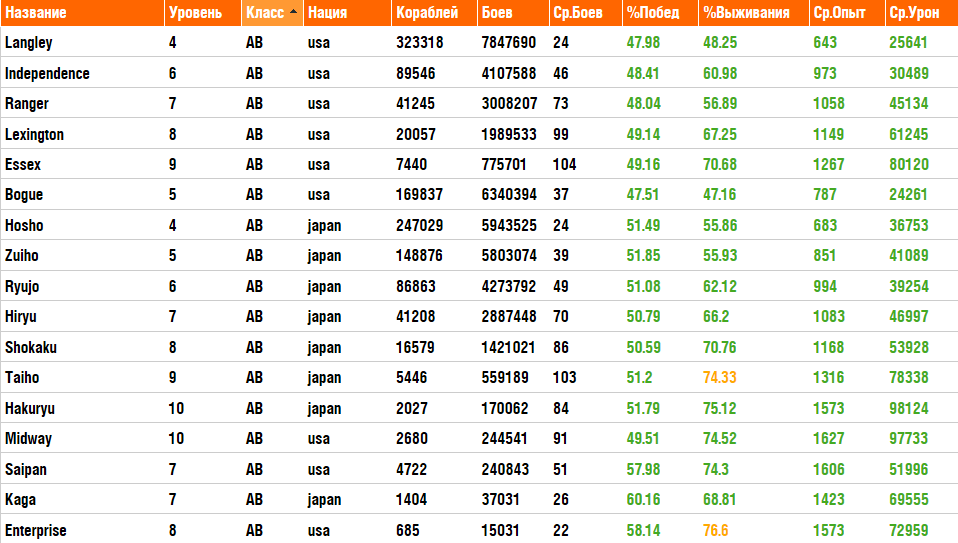This screenshot has width=958, height=543.
Task: Select the Bogue ship name
Action: 24,195
